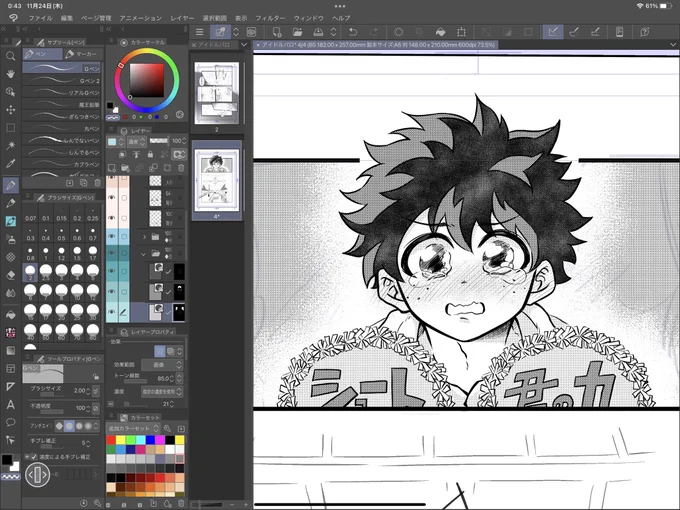Collapse the open folder layer chevron

[144, 253]
